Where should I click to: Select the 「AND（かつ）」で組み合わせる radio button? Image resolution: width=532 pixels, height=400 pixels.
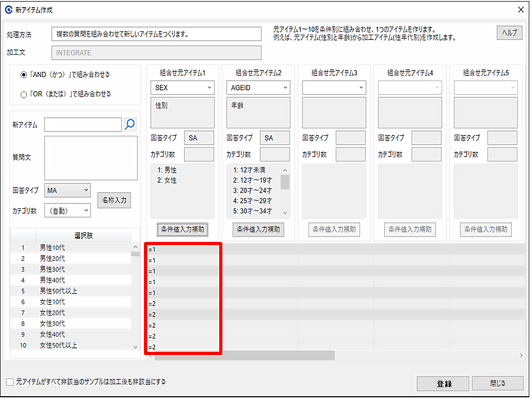pos(24,75)
